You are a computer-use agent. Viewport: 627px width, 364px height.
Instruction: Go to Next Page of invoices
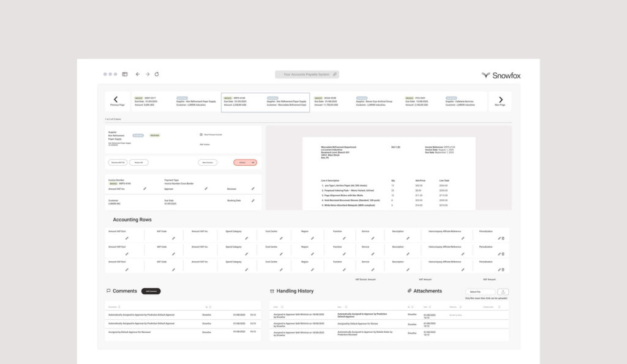[x=500, y=100]
